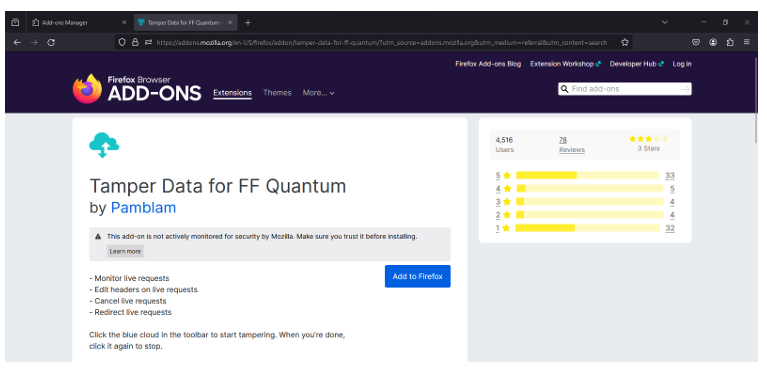Viewport: 767px width, 377px height.
Task: Click the Tamper Data blue cloud icon
Action: pyautogui.click(x=104, y=145)
